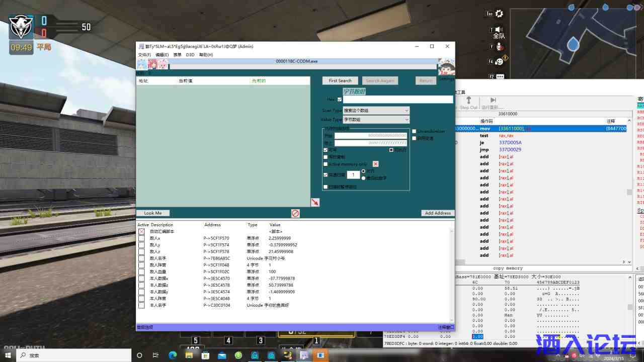Open the D3D menu

190,55
